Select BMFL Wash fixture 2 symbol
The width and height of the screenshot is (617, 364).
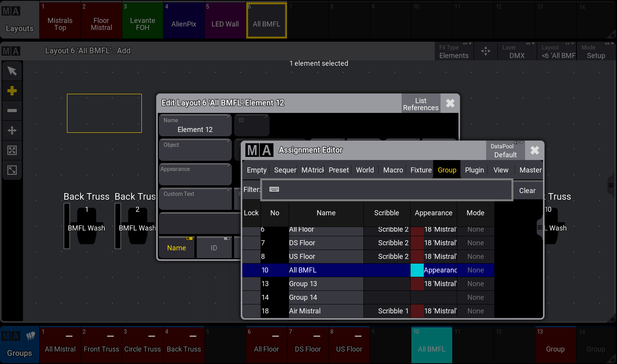137,226
